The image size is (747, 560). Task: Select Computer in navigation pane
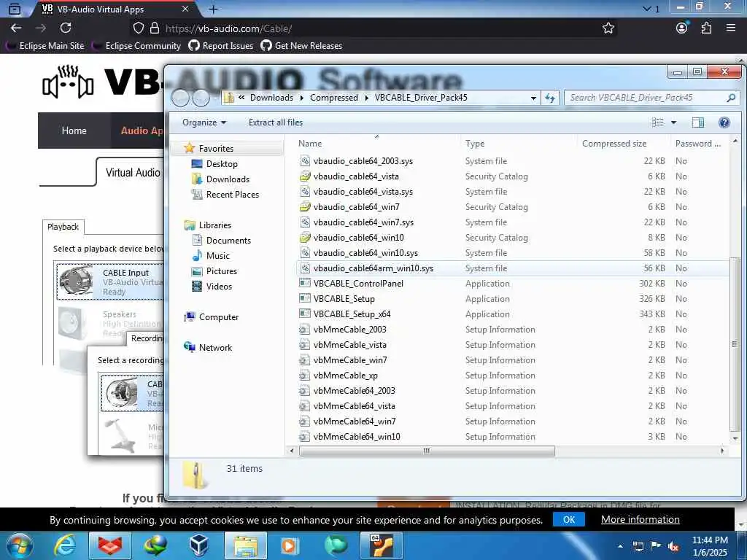tap(219, 317)
